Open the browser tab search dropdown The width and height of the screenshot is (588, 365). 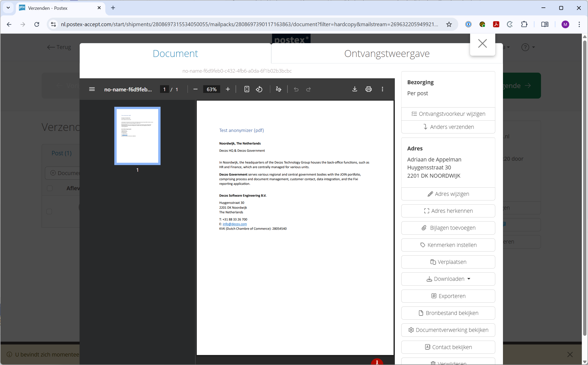[8, 8]
